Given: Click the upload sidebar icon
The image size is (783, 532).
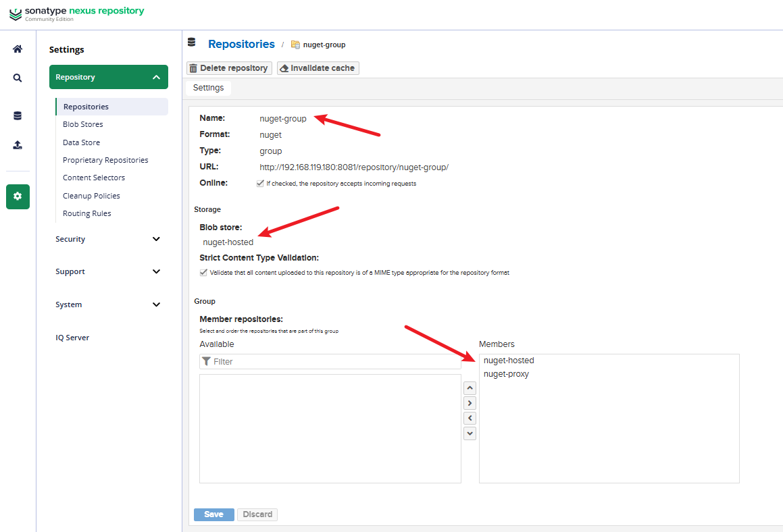Looking at the screenshot, I should 18,145.
